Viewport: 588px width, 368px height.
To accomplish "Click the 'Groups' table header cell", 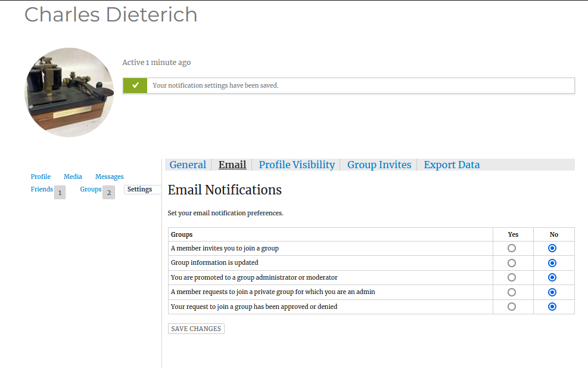I will point(331,234).
